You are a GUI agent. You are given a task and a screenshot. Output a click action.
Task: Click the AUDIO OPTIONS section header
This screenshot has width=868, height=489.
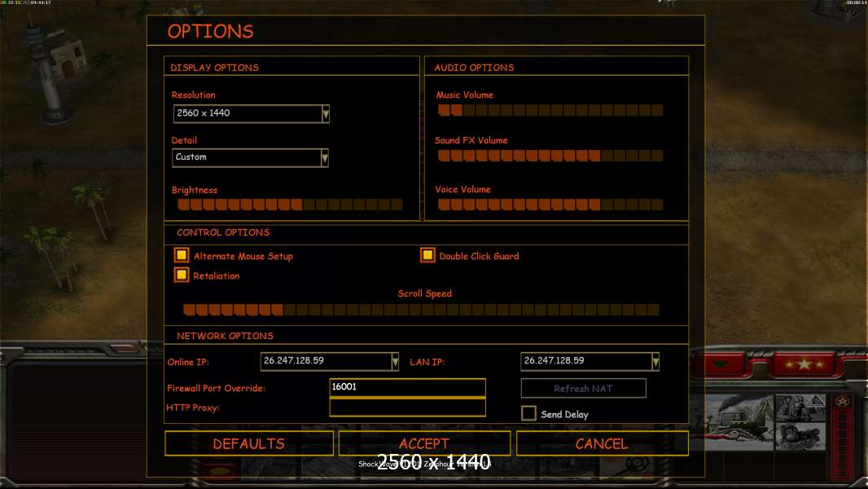tap(474, 68)
